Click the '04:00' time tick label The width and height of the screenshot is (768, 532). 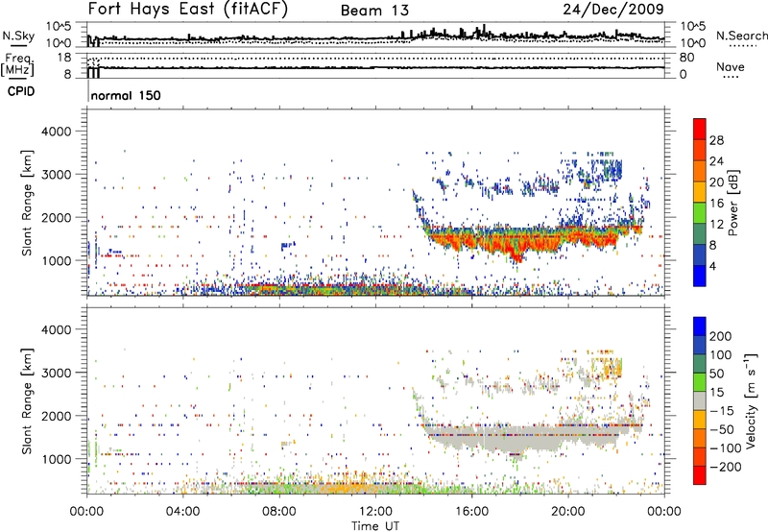click(182, 512)
